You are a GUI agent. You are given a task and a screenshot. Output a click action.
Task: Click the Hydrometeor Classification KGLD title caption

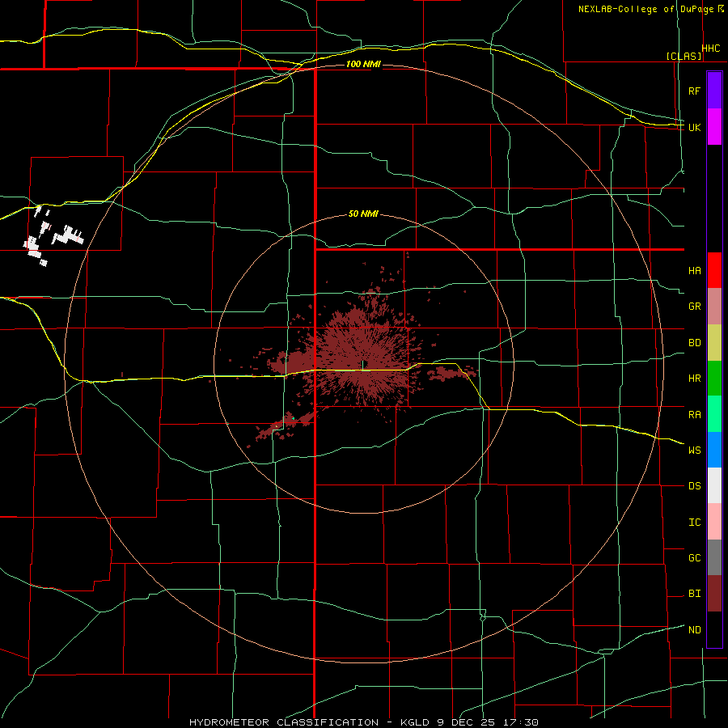363,722
